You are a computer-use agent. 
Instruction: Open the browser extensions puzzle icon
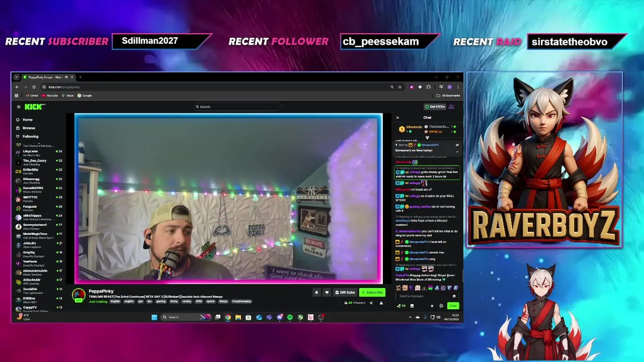click(x=429, y=87)
